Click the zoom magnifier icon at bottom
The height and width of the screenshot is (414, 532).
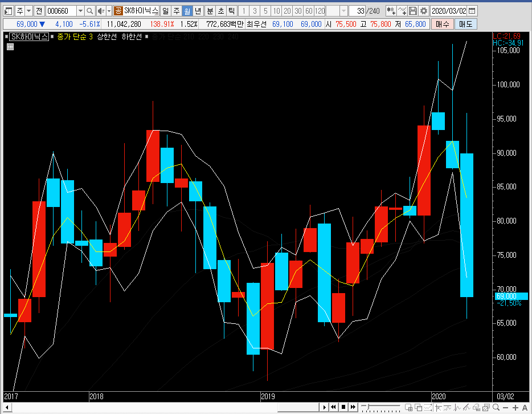tap(496, 407)
